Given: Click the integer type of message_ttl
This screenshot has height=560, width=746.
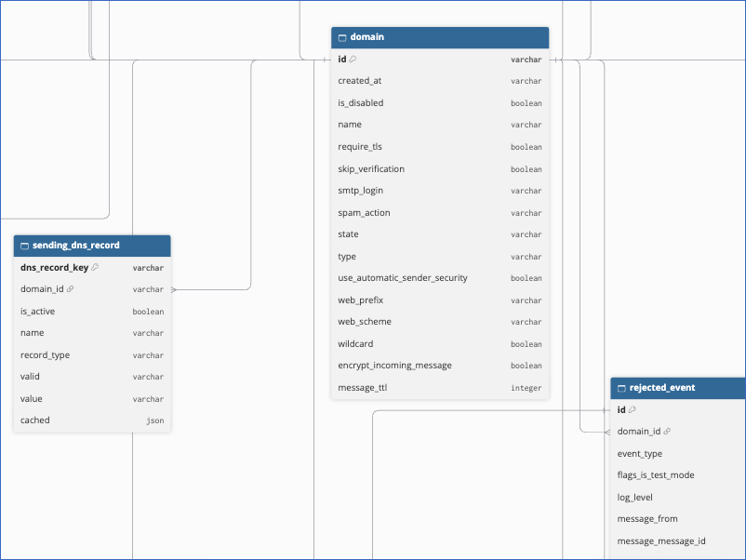Looking at the screenshot, I should click(x=526, y=388).
